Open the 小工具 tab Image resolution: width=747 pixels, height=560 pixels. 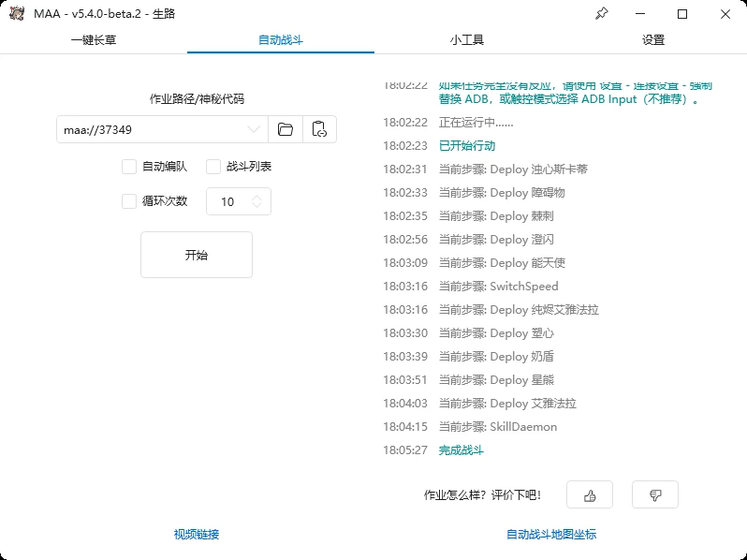click(466, 40)
